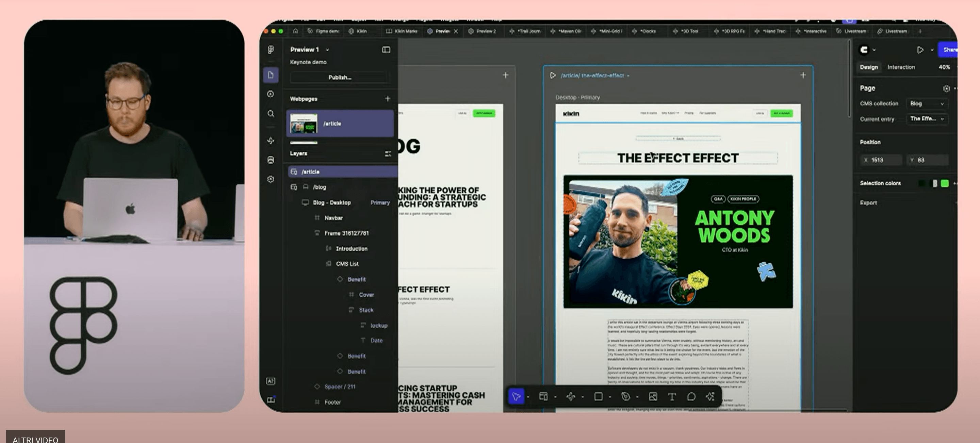Select the Comment tool
The width and height of the screenshot is (980, 443).
coord(691,397)
